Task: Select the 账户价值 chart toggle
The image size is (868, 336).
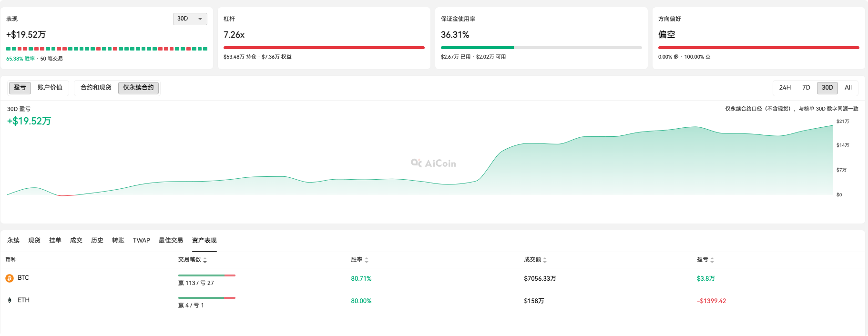Action: click(50, 88)
